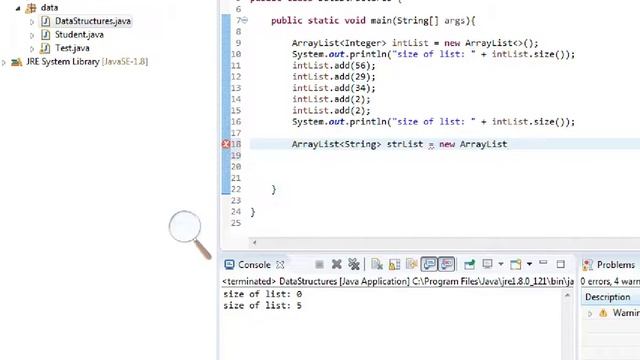The height and width of the screenshot is (360, 640).
Task: Toggle Scroll Lock in Console
Action: tap(394, 264)
